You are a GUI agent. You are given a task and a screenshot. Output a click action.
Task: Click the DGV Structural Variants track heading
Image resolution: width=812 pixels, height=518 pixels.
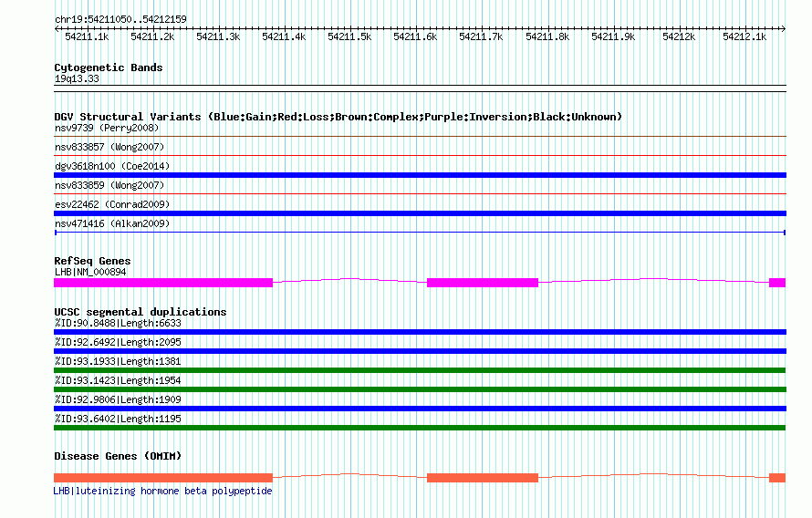(x=338, y=117)
